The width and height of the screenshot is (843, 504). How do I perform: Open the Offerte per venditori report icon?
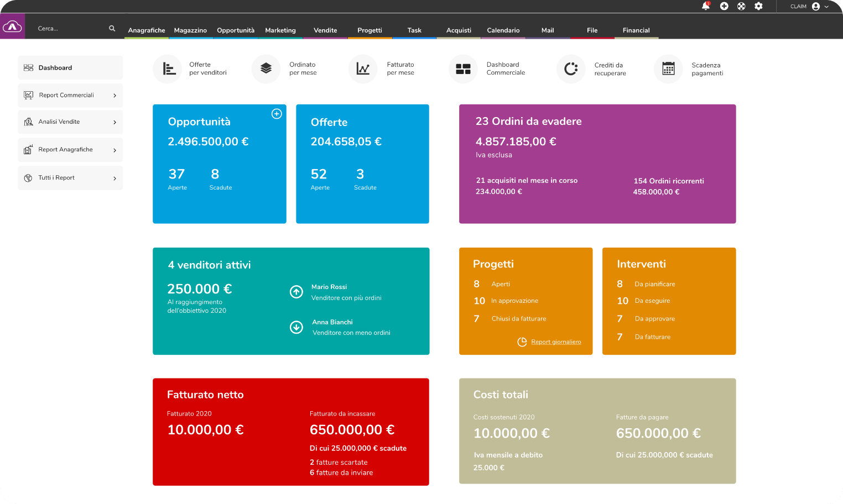click(168, 69)
